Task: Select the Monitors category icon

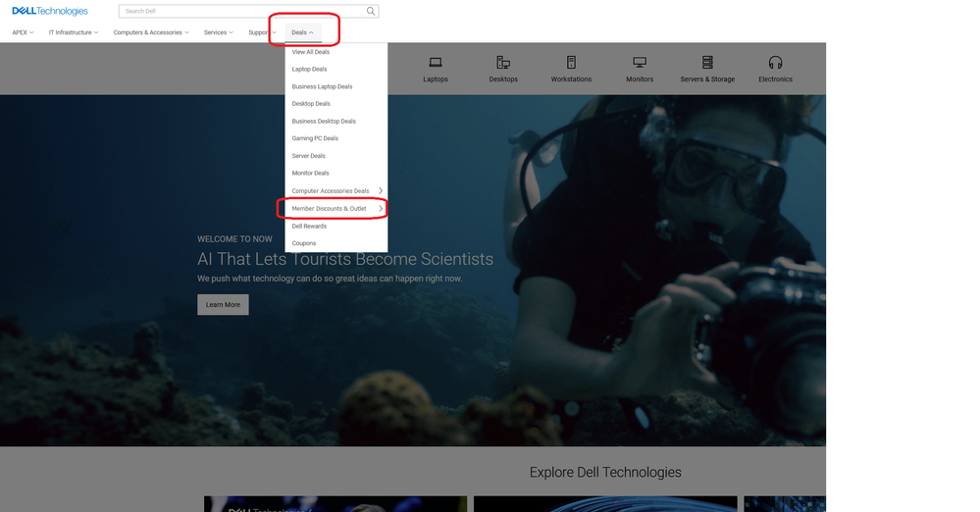Action: [x=640, y=63]
